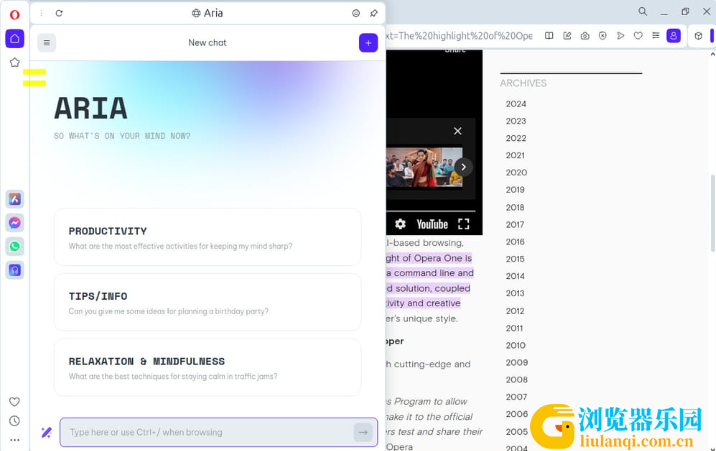Send message with the arrow button
Image resolution: width=716 pixels, height=451 pixels.
coord(363,432)
